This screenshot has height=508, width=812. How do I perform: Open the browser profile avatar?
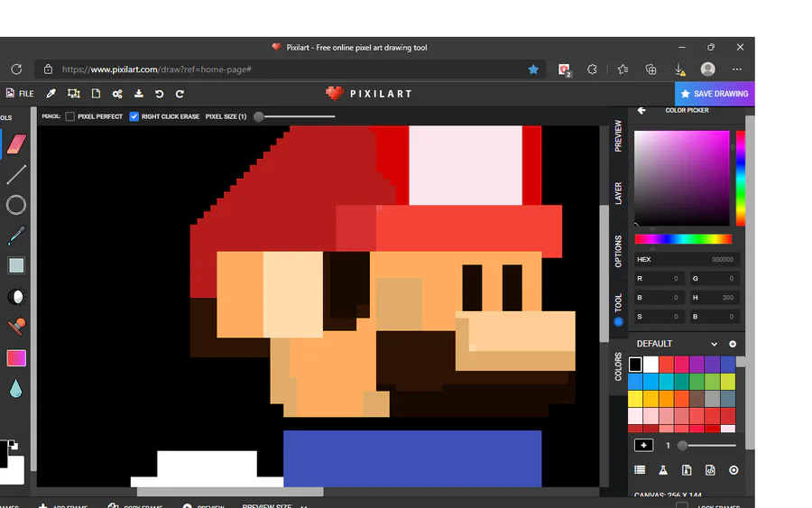click(708, 69)
